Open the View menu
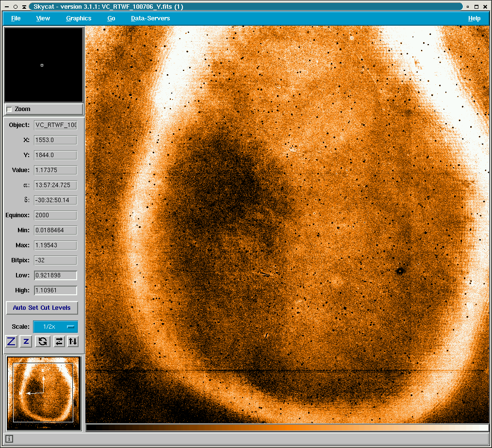This screenshot has height=448, width=492. [x=43, y=18]
